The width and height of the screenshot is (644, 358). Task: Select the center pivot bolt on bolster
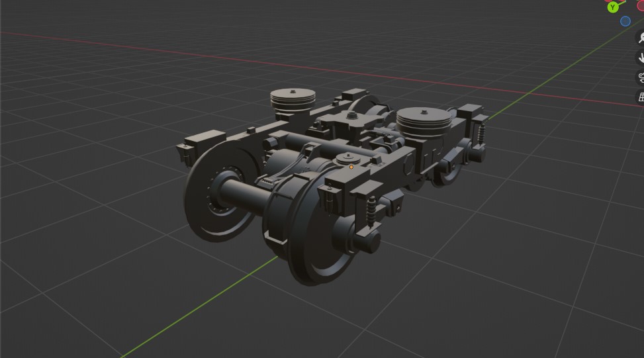click(347, 158)
